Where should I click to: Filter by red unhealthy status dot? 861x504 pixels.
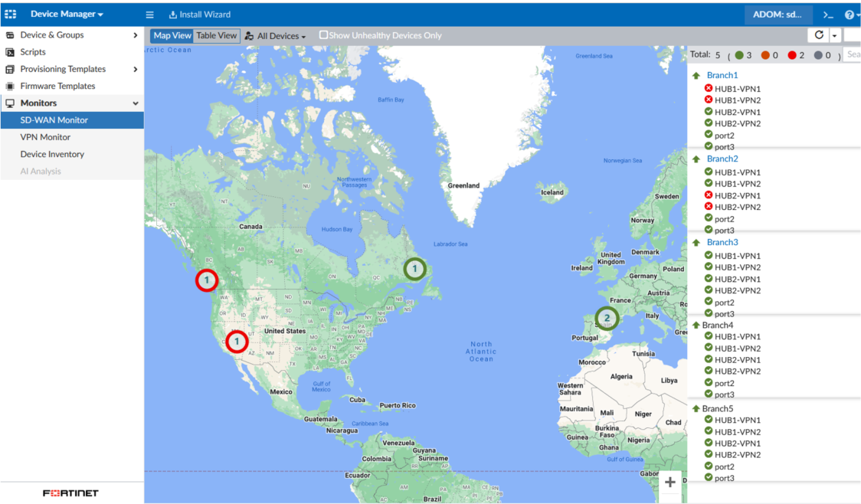[x=792, y=55]
